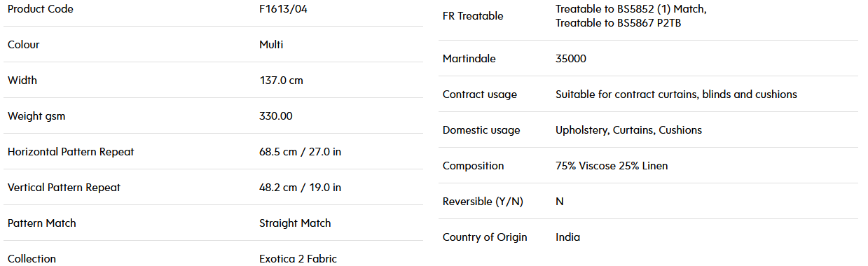Select the width value 137.0 cm
The image size is (868, 266).
click(281, 80)
